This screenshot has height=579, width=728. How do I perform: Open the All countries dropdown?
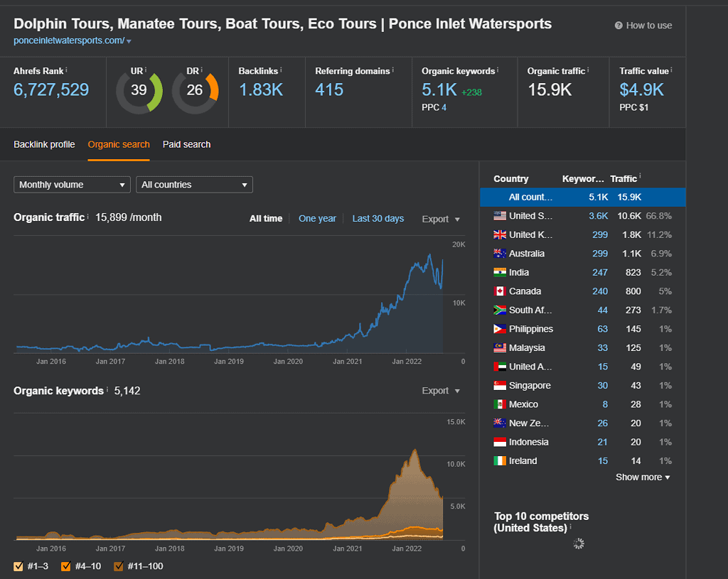coord(194,185)
